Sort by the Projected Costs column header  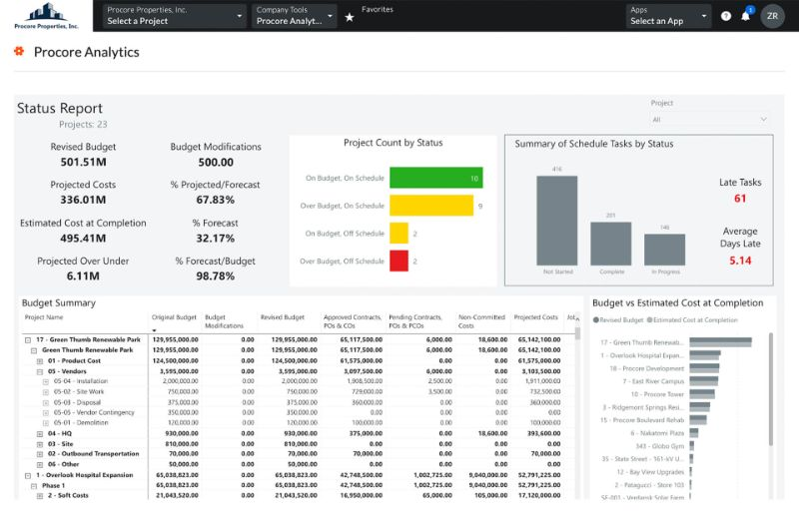536,317
